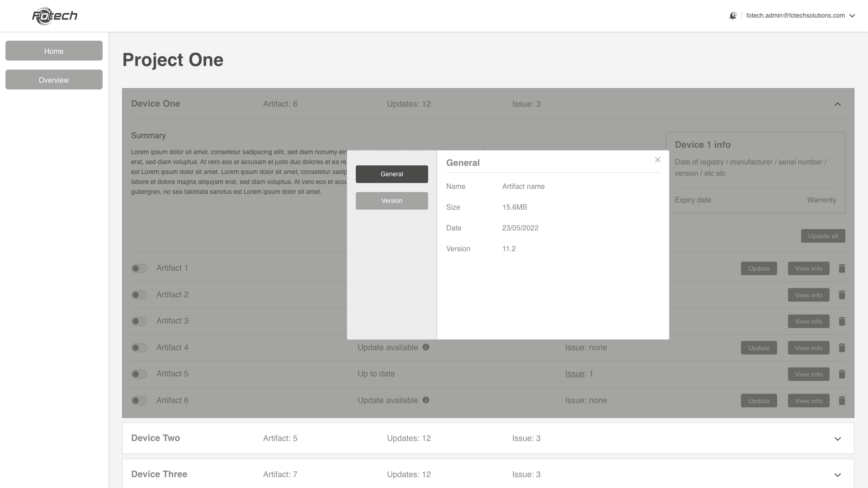Enable the Artifact 4 toggle
868x488 pixels.
pos(139,348)
